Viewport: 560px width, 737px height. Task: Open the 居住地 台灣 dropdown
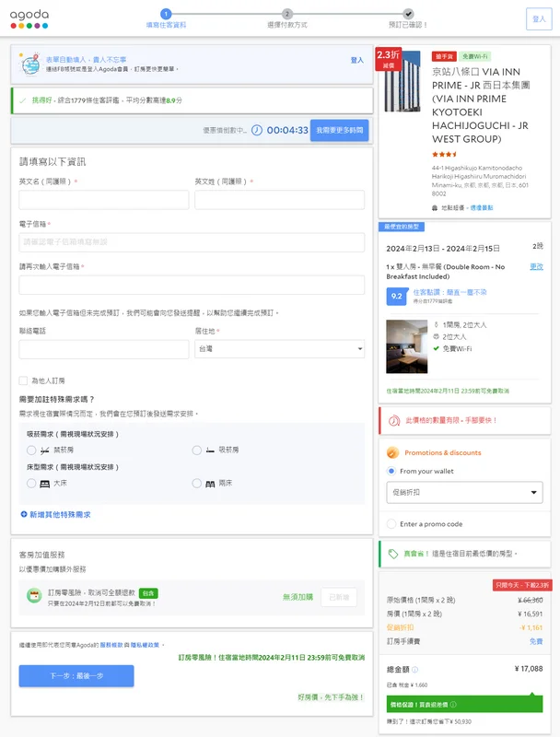click(x=279, y=349)
